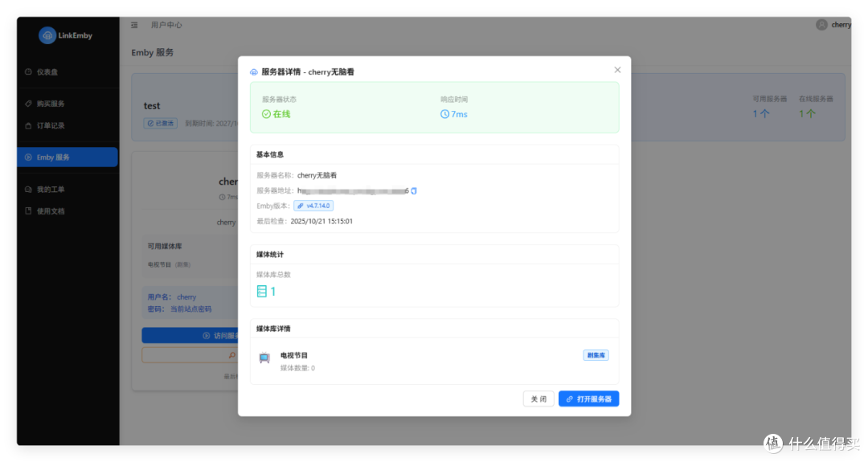This screenshot has width=868, height=462.
Task: Click the 在线服务器 1 个 count
Action: [807, 113]
